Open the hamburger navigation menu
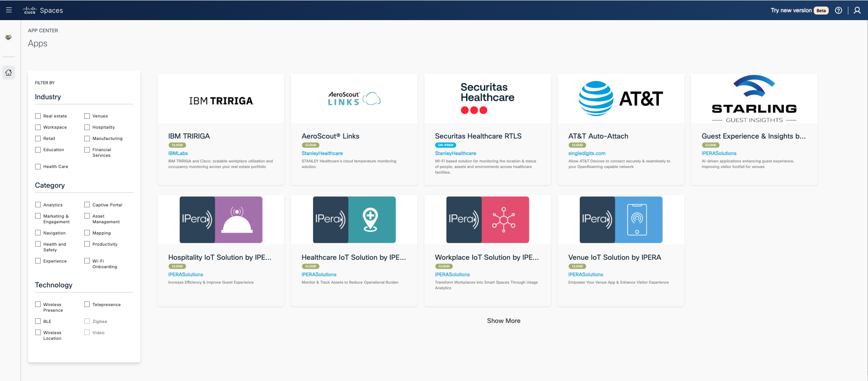The height and width of the screenshot is (381, 868). 9,10
